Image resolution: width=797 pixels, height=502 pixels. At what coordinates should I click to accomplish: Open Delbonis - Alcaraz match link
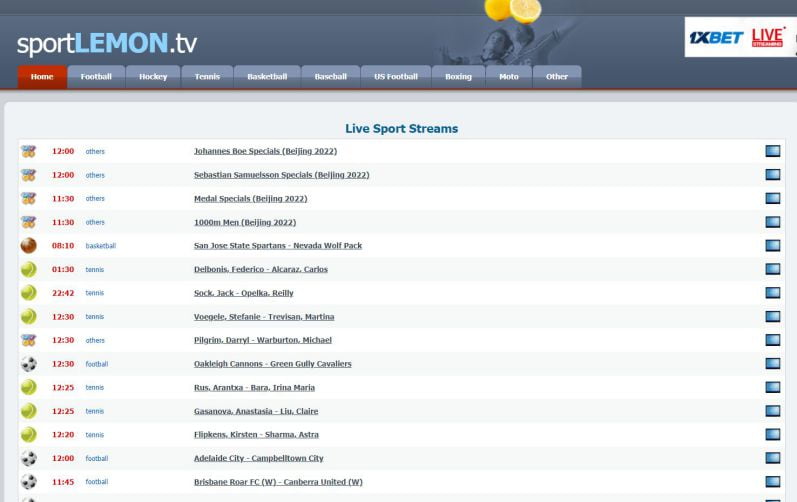pos(261,269)
